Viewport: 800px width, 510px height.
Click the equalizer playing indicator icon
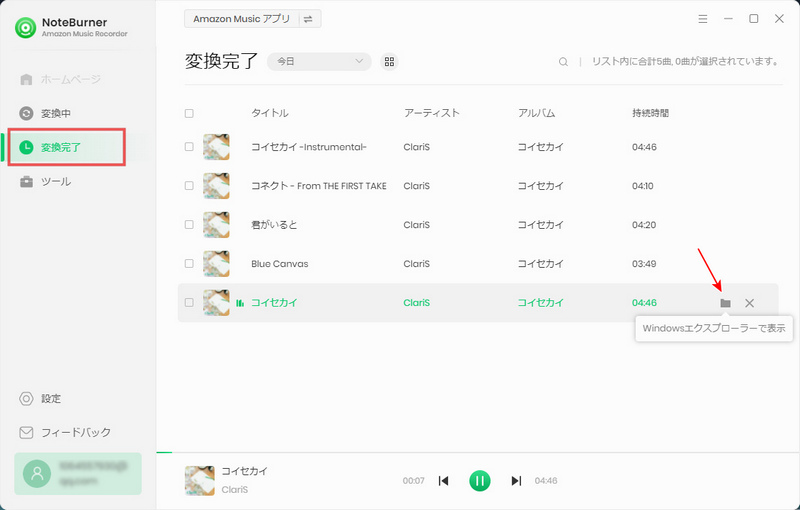point(240,303)
